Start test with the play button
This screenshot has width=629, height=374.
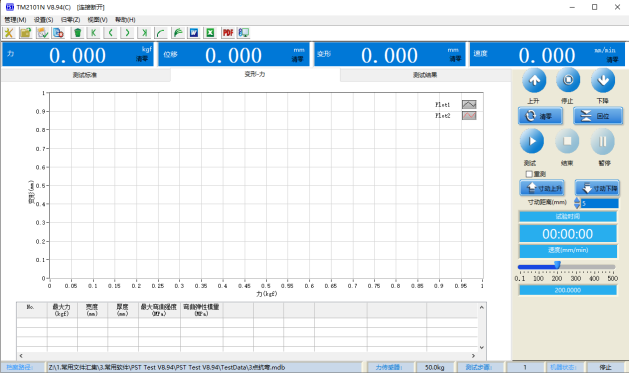[x=532, y=141]
